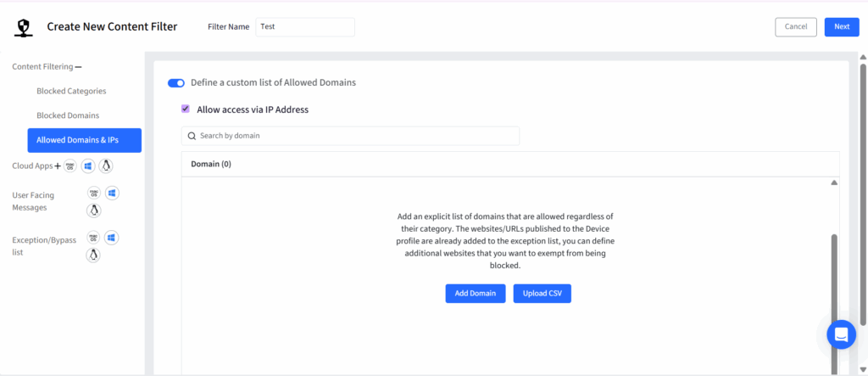Click the Linux icon for Exception/Bypass list
The image size is (868, 376).
pyautogui.click(x=93, y=255)
